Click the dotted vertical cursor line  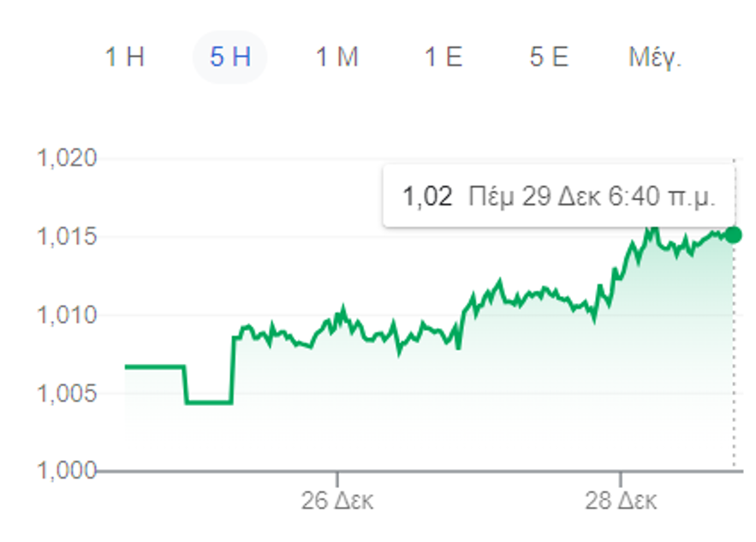pos(734,360)
